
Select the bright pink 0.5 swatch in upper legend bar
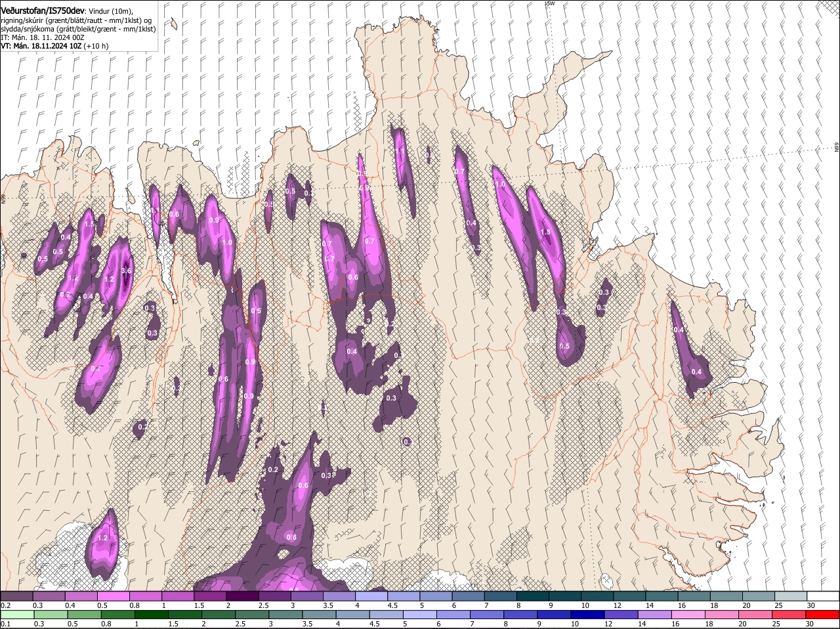click(113, 596)
